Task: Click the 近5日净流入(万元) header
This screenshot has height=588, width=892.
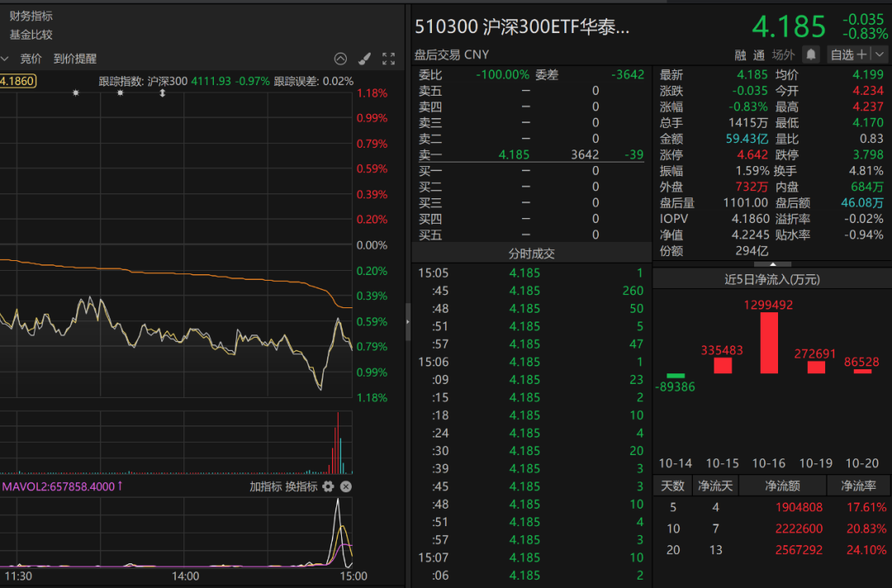Action: (772, 279)
